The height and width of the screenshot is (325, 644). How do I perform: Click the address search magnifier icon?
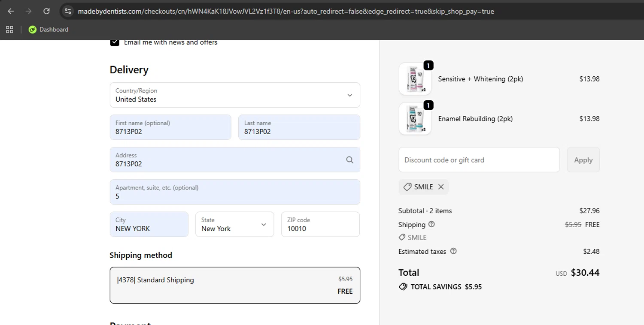coord(349,159)
